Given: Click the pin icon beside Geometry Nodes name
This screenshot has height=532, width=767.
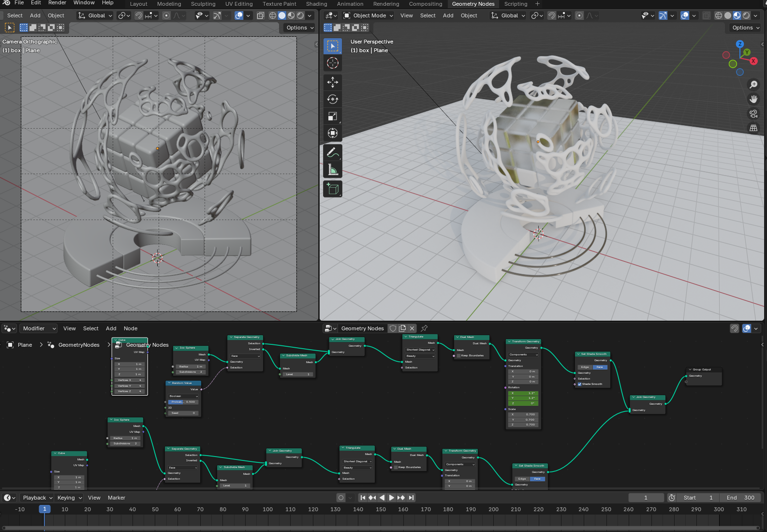Looking at the screenshot, I should (x=424, y=328).
